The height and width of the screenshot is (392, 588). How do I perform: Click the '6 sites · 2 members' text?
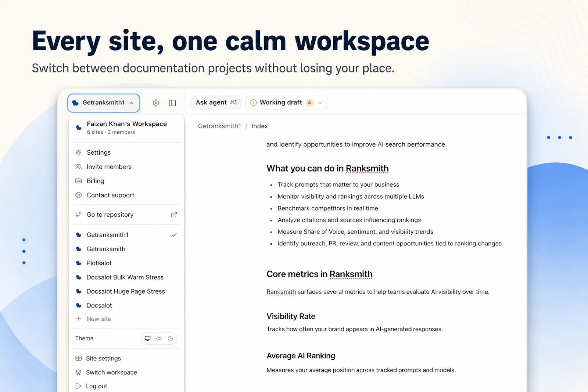[111, 132]
